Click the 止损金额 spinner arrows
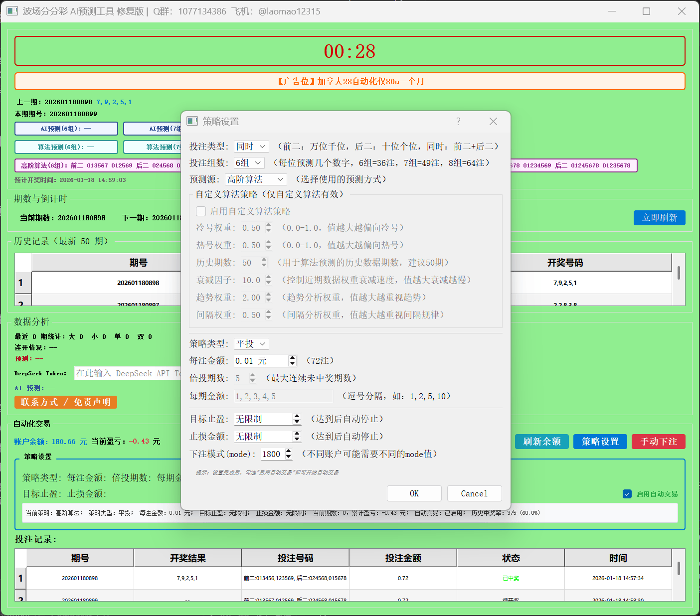Viewport: 700px width, 616px height. point(297,437)
